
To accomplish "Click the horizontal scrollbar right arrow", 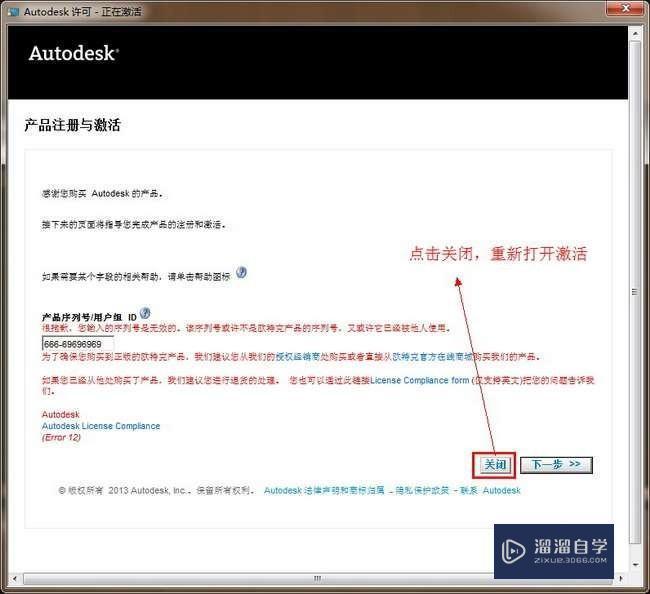I will pos(621,579).
